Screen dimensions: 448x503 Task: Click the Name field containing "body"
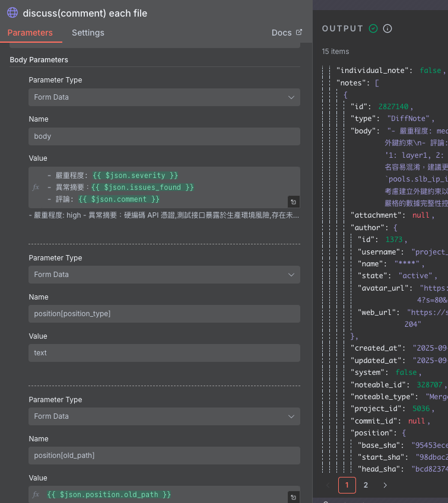(164, 136)
